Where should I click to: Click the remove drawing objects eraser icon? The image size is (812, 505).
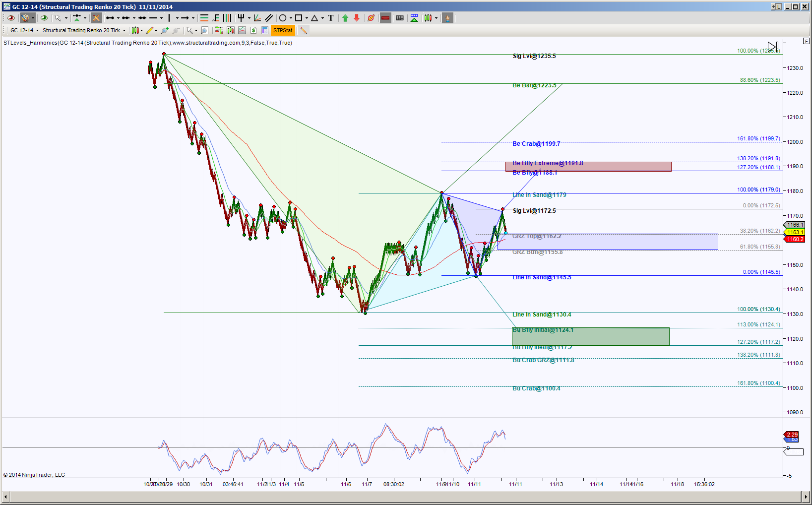coord(371,18)
